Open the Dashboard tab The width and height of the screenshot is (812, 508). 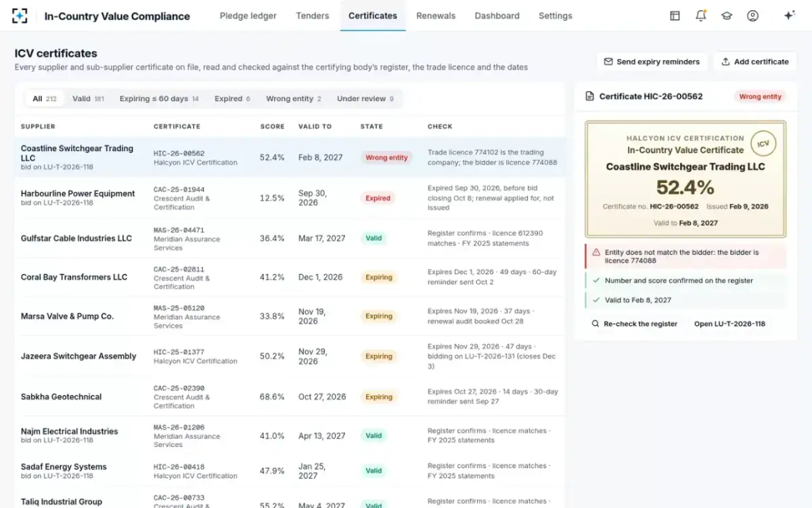click(497, 16)
